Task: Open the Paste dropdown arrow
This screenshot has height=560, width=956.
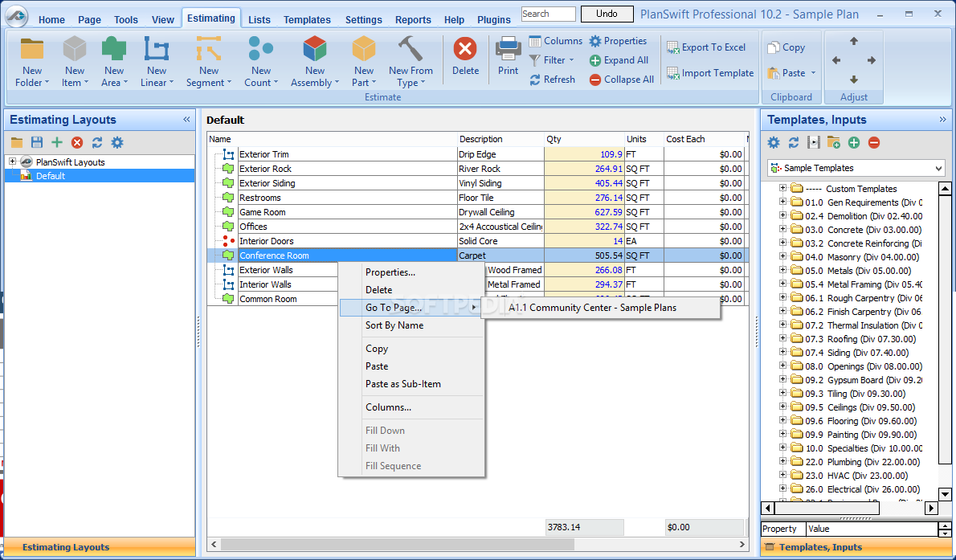Action: 813,73
